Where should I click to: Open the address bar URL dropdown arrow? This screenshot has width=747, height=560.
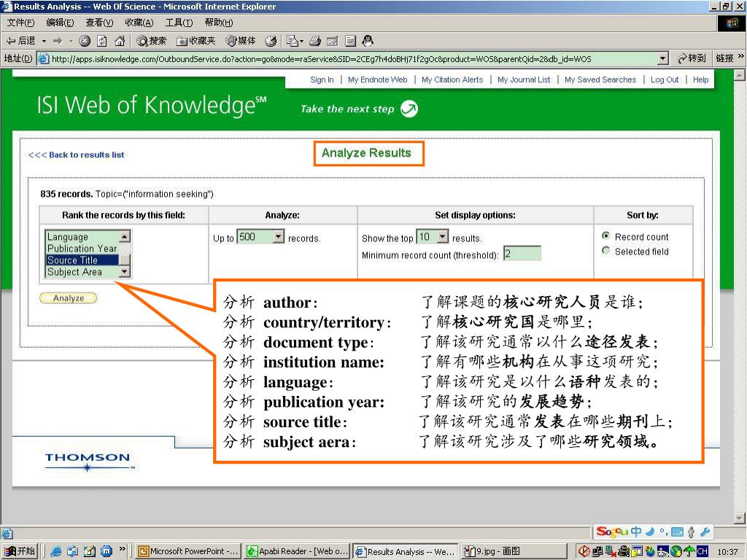[x=662, y=58]
